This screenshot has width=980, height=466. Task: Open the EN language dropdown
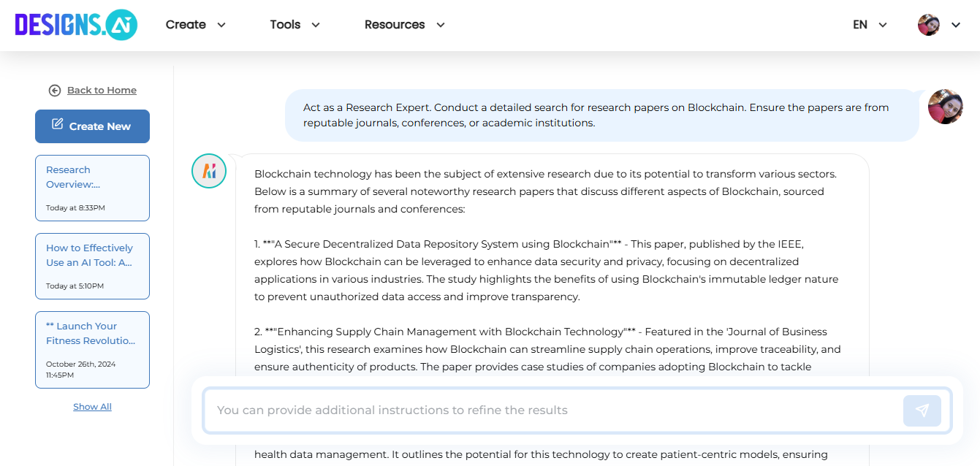pyautogui.click(x=869, y=24)
